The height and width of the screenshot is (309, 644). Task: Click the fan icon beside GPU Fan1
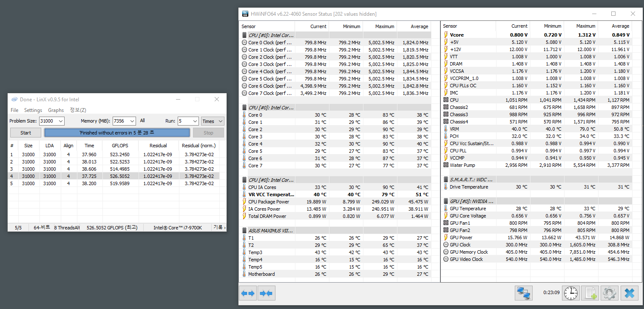pyautogui.click(x=446, y=223)
